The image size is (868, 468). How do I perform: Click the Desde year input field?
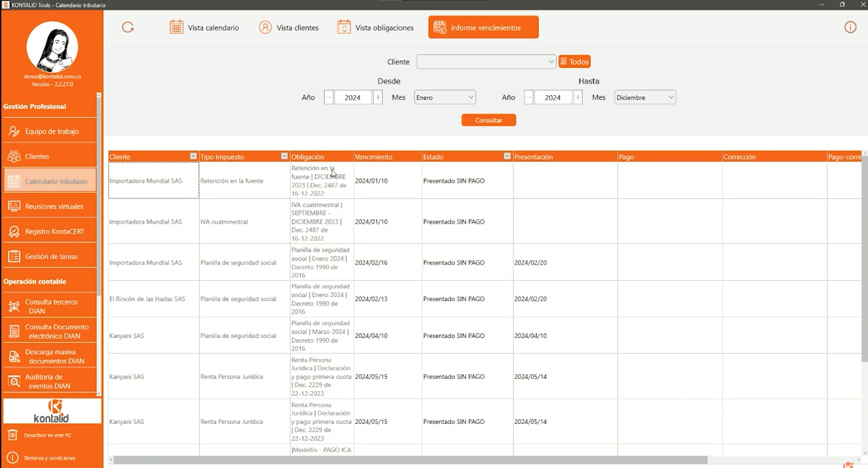tap(353, 97)
